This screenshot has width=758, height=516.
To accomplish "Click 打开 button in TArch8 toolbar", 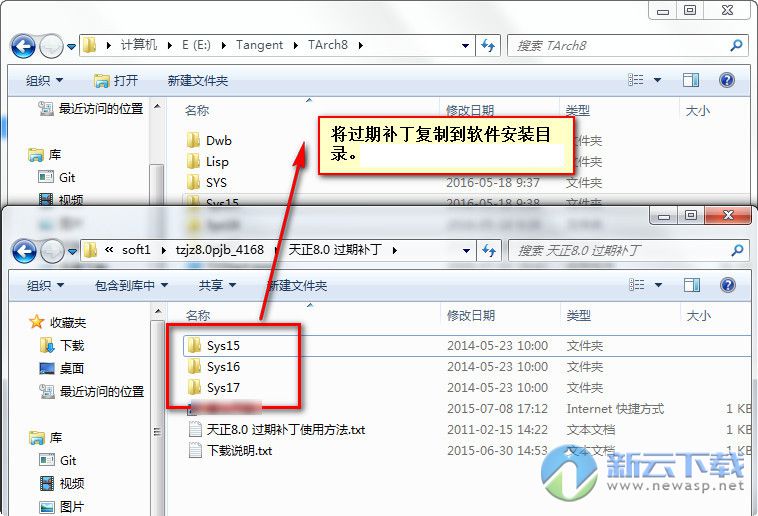I will tap(116, 80).
